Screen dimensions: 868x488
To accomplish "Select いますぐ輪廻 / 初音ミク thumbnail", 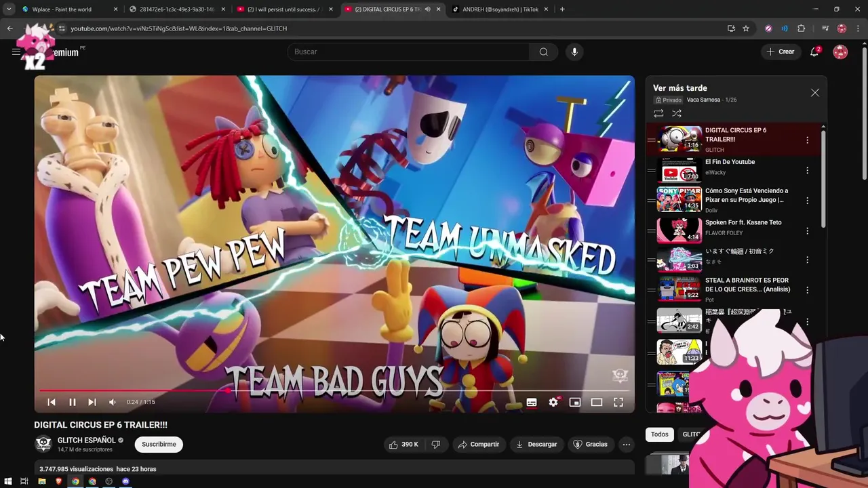I will click(x=679, y=260).
